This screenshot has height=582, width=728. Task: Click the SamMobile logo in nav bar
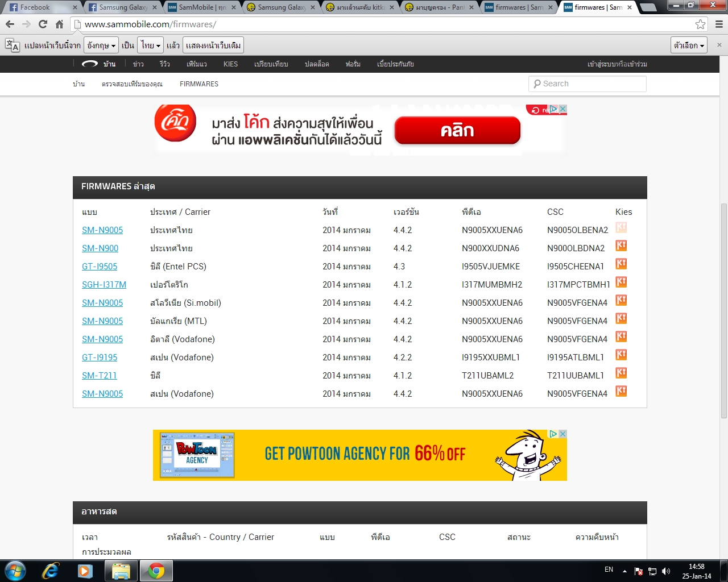click(x=90, y=64)
